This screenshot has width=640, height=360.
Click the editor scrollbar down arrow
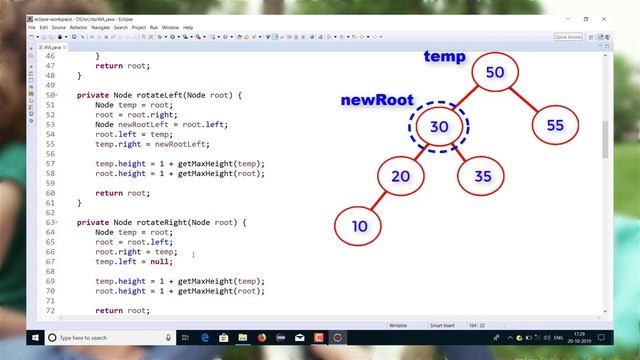[x=605, y=311]
